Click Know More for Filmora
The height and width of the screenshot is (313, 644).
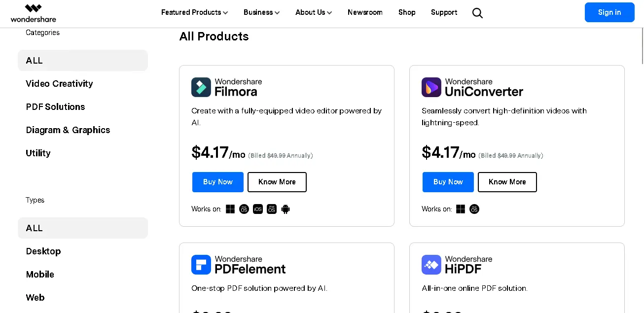point(277,182)
